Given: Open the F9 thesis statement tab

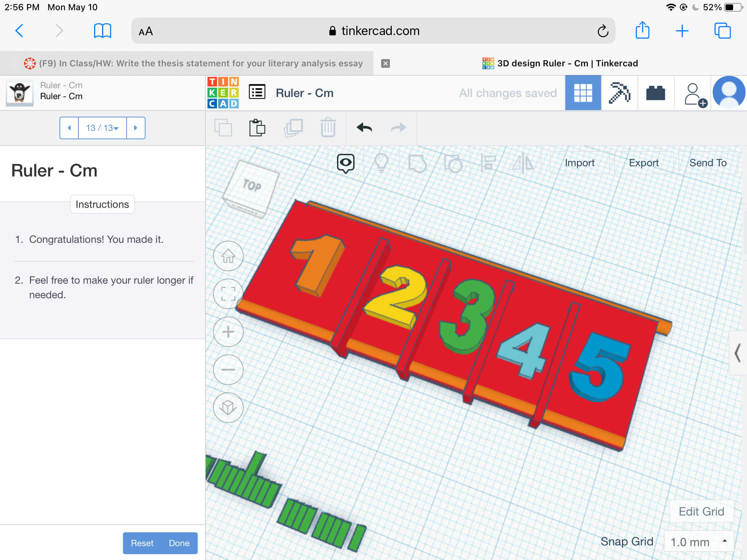Looking at the screenshot, I should 193,63.
